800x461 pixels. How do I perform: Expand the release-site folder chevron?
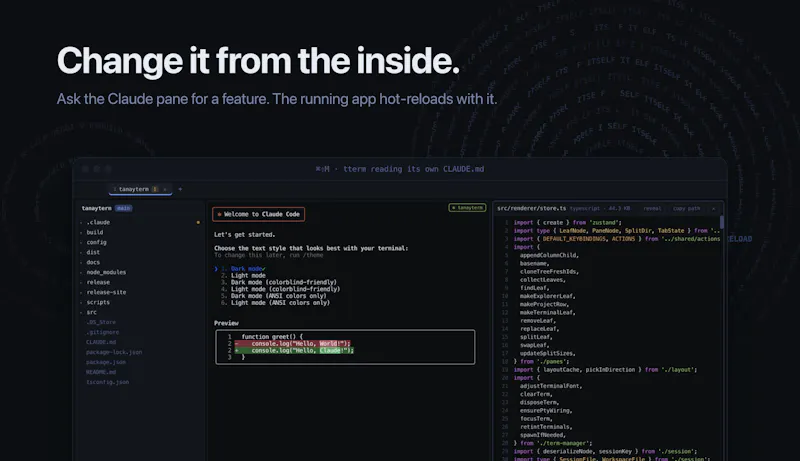pos(81,292)
